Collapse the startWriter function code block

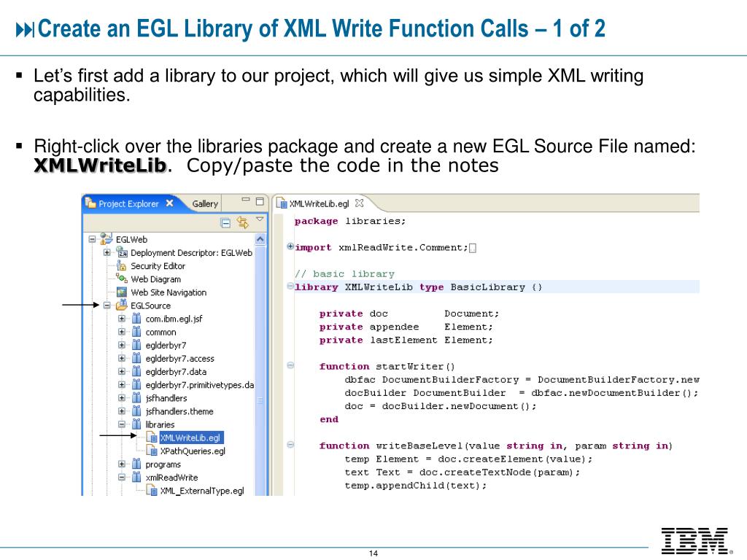(289, 366)
